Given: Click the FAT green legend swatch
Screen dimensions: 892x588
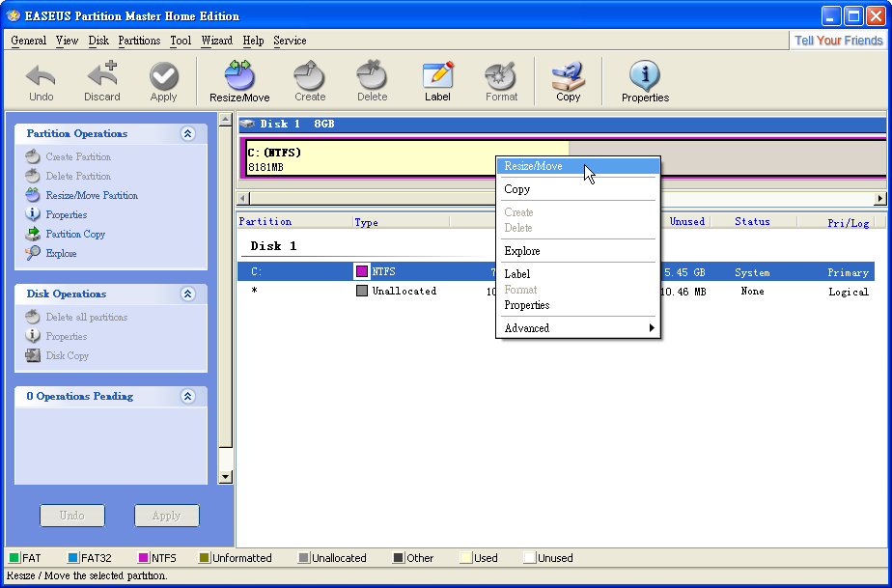Looking at the screenshot, I should [x=14, y=558].
